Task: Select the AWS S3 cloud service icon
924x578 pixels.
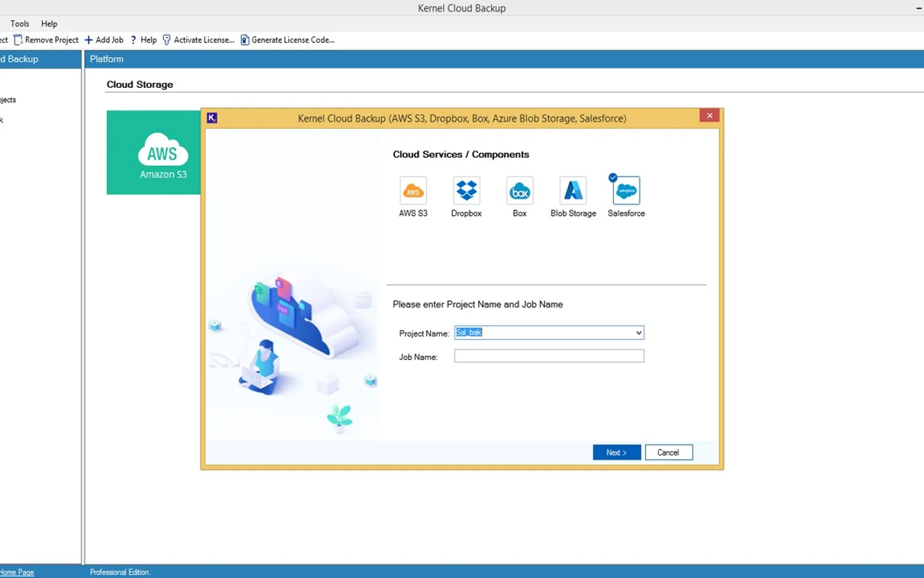Action: (413, 191)
